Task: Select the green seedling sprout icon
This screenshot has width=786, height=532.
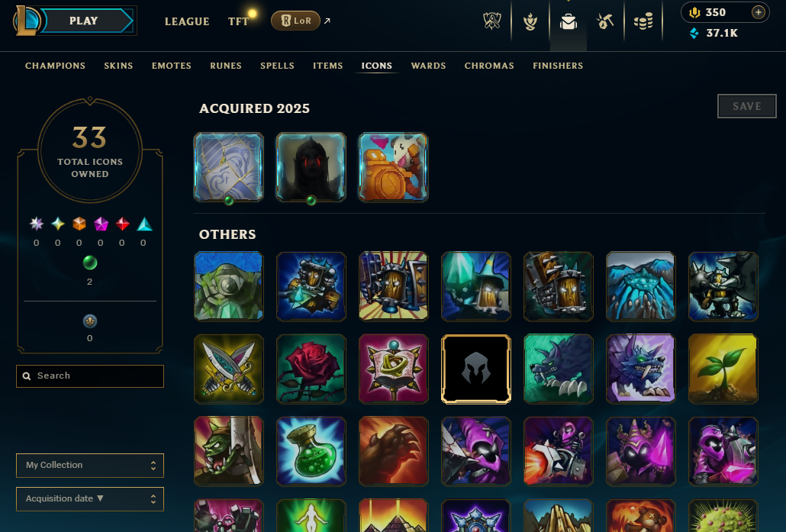Action: 723,369
